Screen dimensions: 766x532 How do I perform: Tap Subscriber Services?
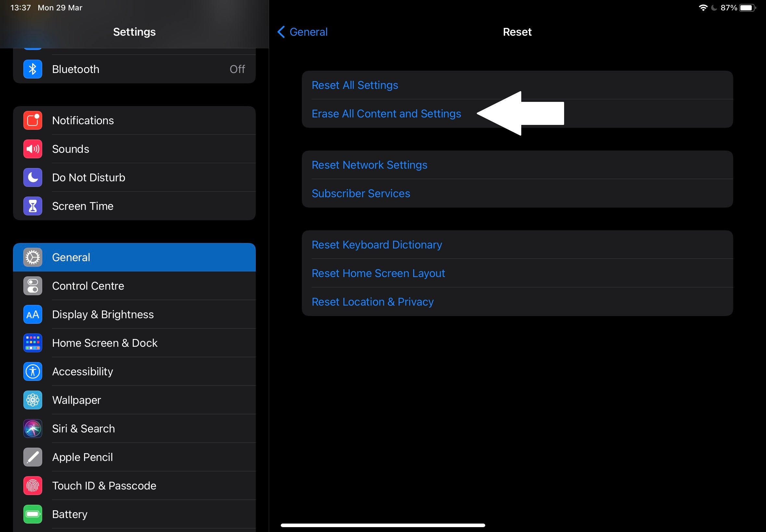click(x=517, y=193)
